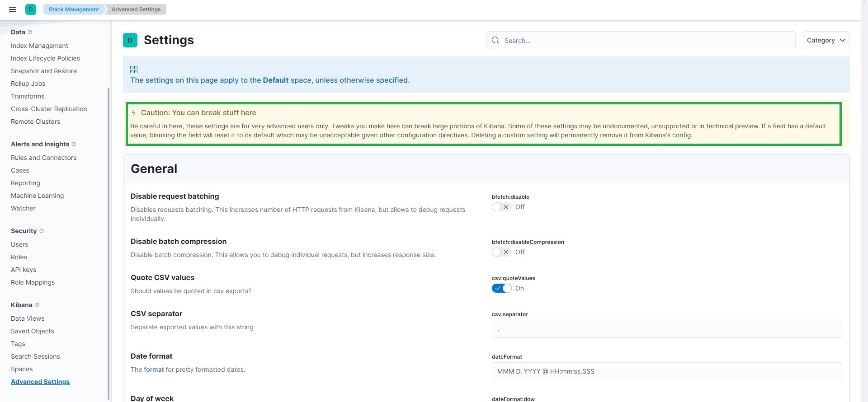
Task: Open Machine Learning management
Action: [37, 196]
